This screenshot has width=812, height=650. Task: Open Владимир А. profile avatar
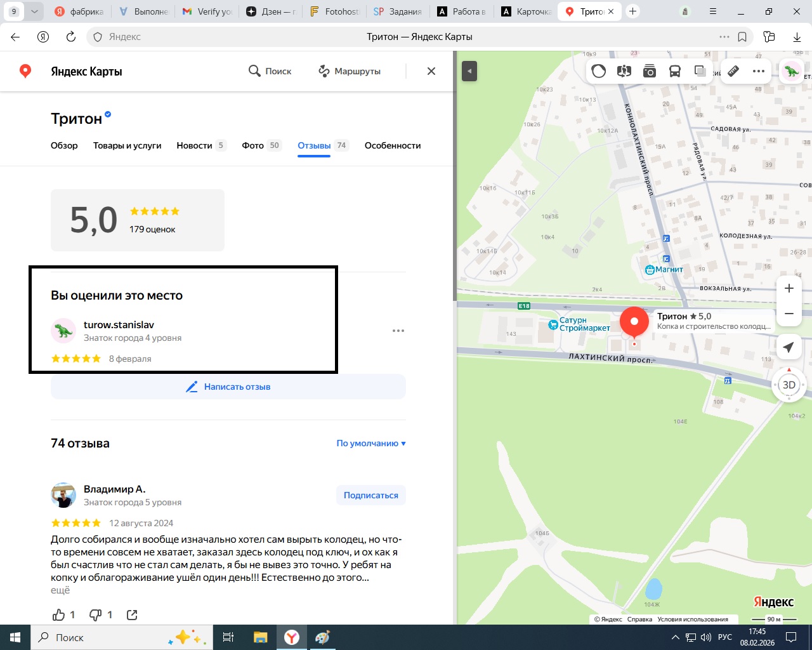(63, 495)
